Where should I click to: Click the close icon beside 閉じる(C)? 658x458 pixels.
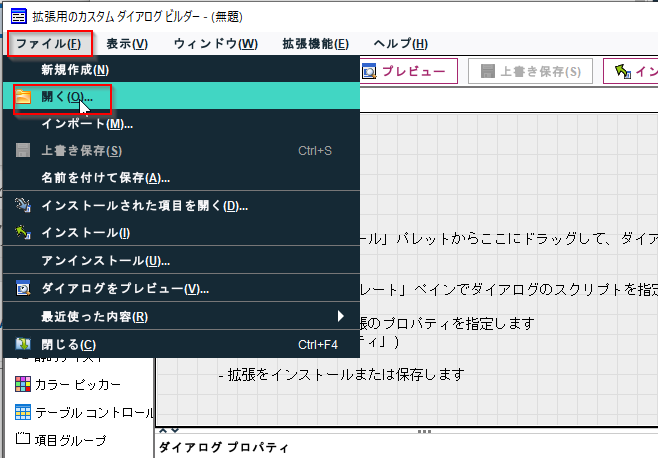23,344
